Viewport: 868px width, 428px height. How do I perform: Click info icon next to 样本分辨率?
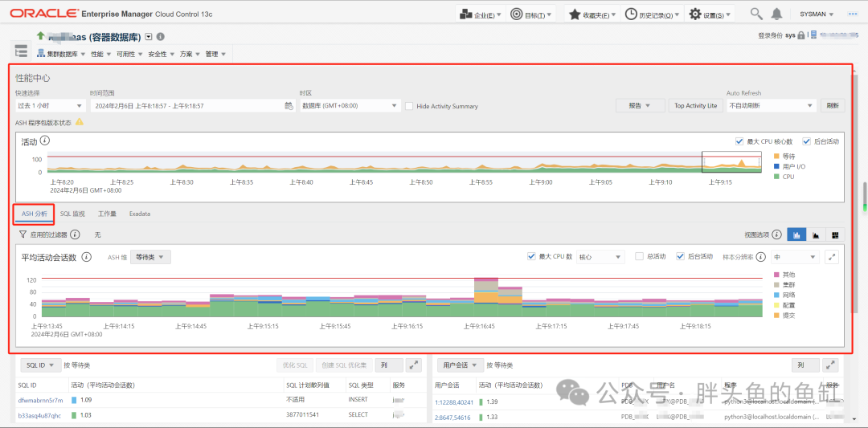pos(761,257)
